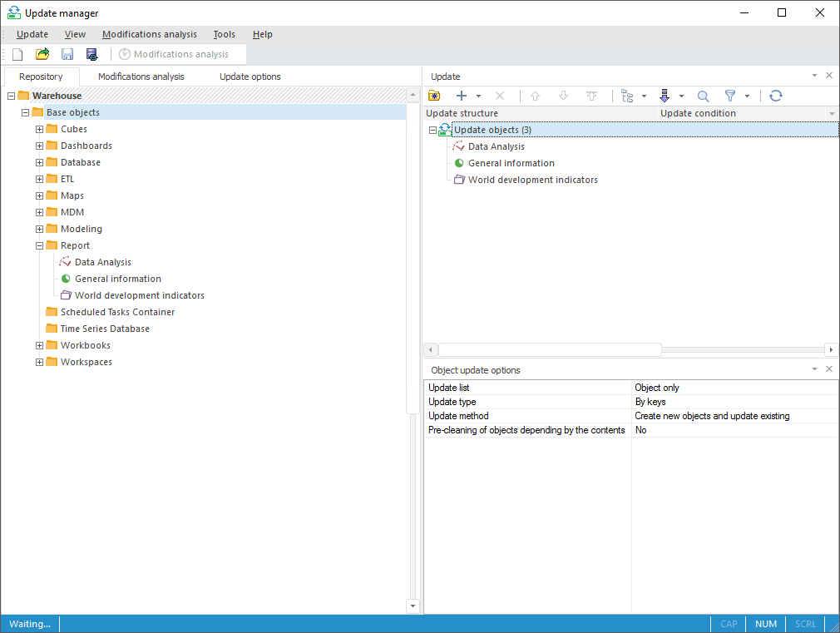Collapse the Update objects (3) node

coord(432,130)
